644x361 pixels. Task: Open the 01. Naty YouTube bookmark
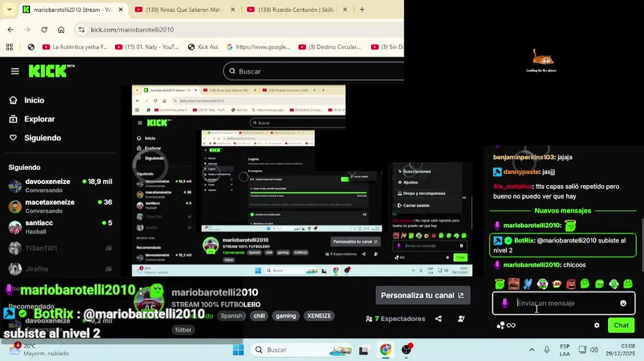(x=147, y=47)
